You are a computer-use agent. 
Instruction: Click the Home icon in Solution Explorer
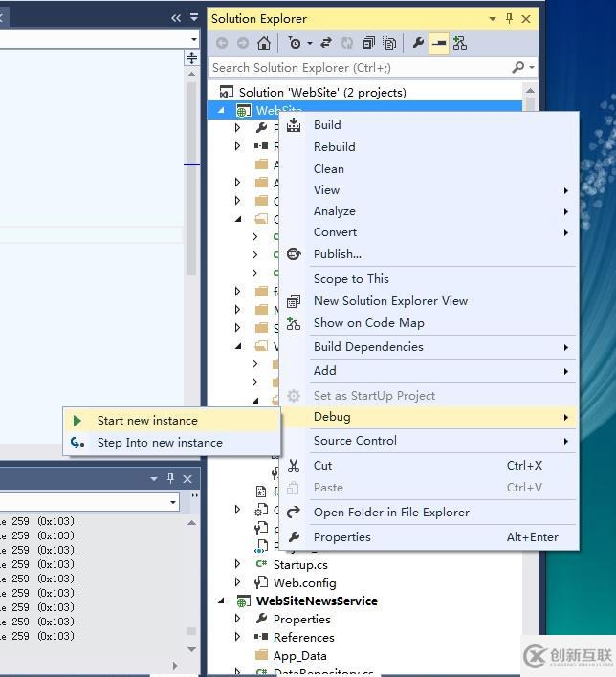[264, 43]
